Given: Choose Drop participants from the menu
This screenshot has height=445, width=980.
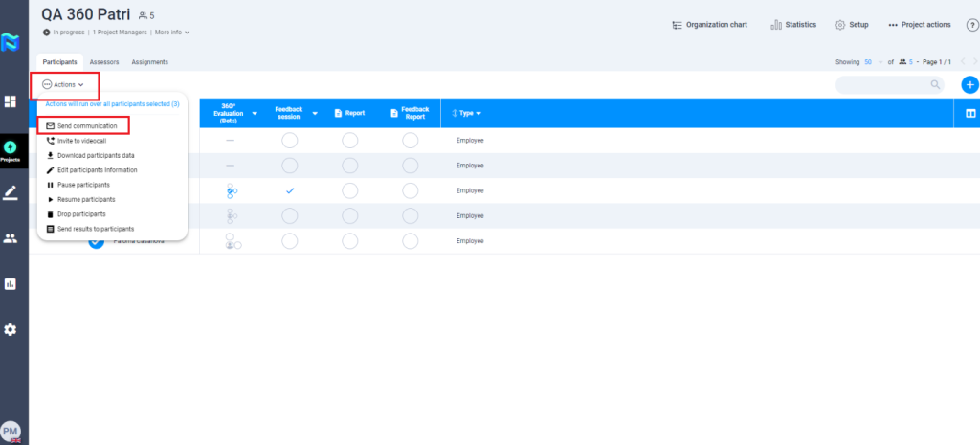Looking at the screenshot, I should click(x=81, y=214).
